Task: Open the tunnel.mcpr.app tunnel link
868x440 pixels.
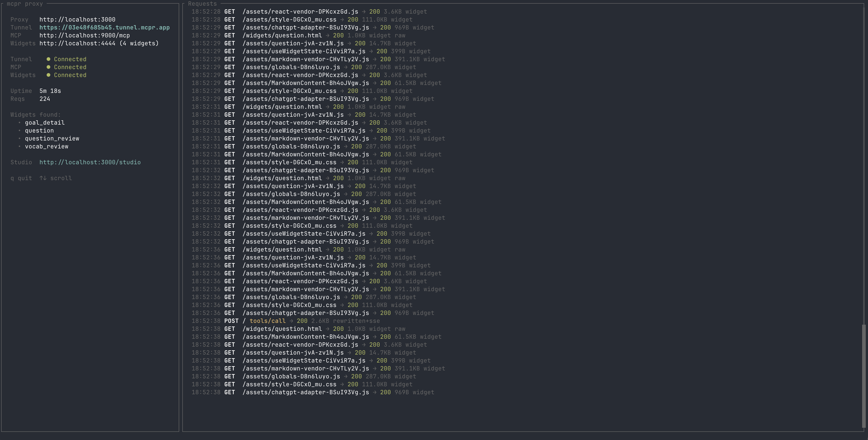Action: pos(104,27)
